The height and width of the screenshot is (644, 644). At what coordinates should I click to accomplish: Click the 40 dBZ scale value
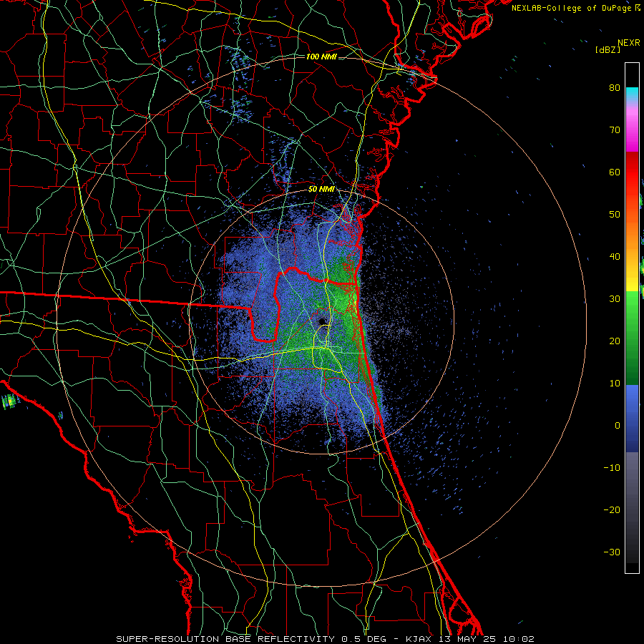[x=615, y=257]
